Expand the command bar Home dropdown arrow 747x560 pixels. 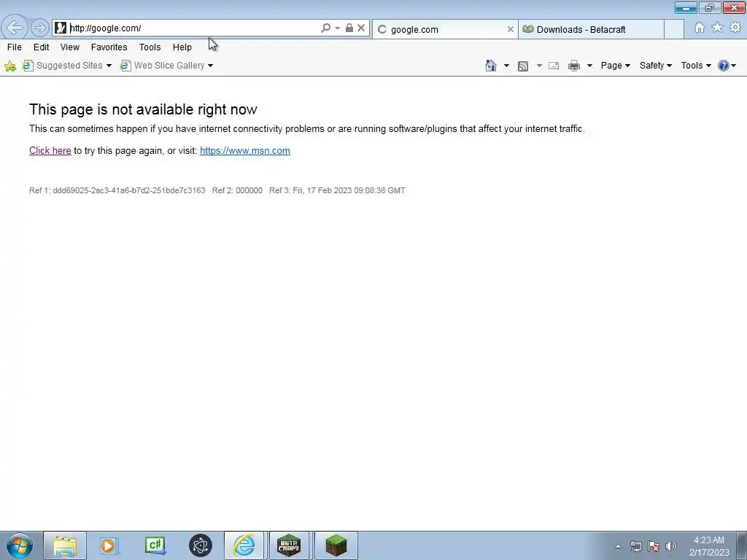[506, 66]
